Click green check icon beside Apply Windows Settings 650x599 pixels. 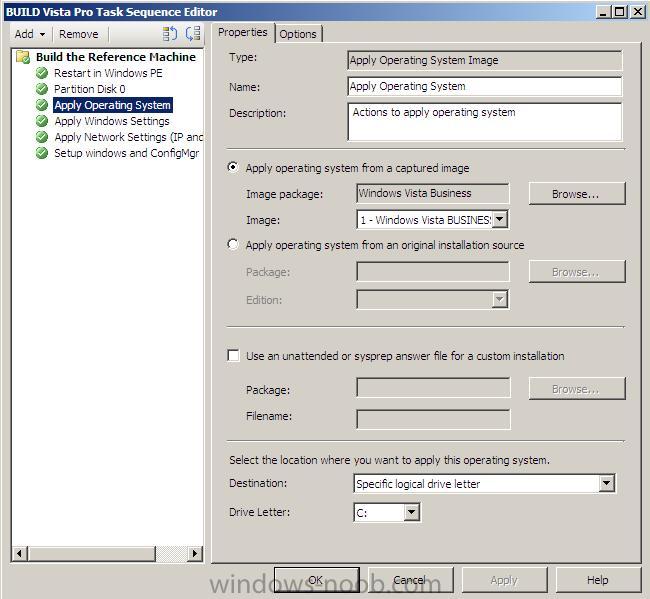point(42,121)
